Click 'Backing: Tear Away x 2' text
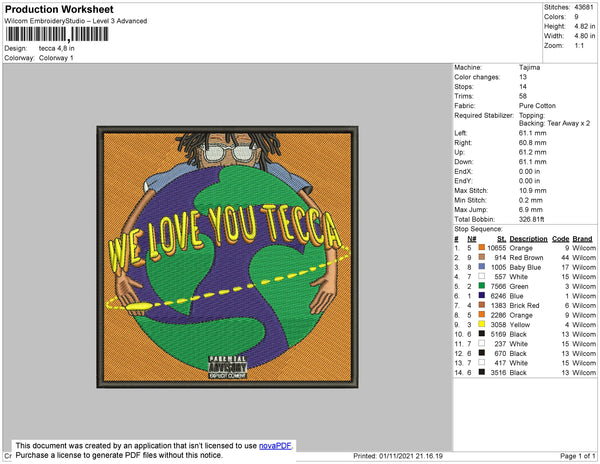 click(554, 123)
